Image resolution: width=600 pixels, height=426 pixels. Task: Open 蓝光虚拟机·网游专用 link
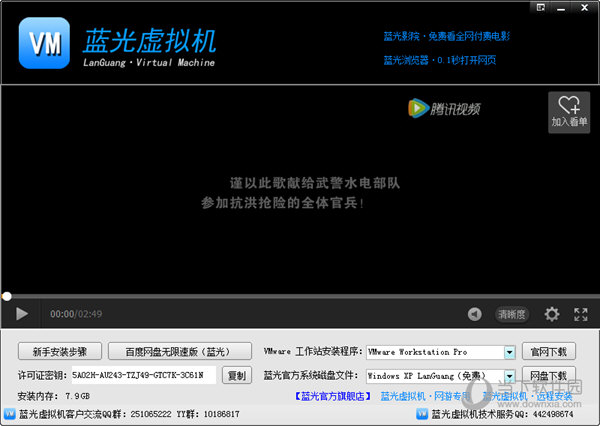pos(425,396)
